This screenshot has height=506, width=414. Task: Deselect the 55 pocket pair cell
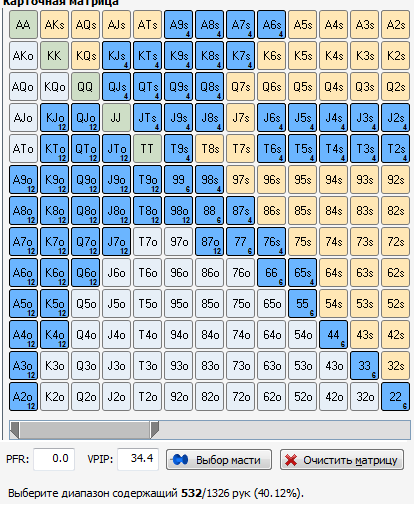[x=302, y=304]
